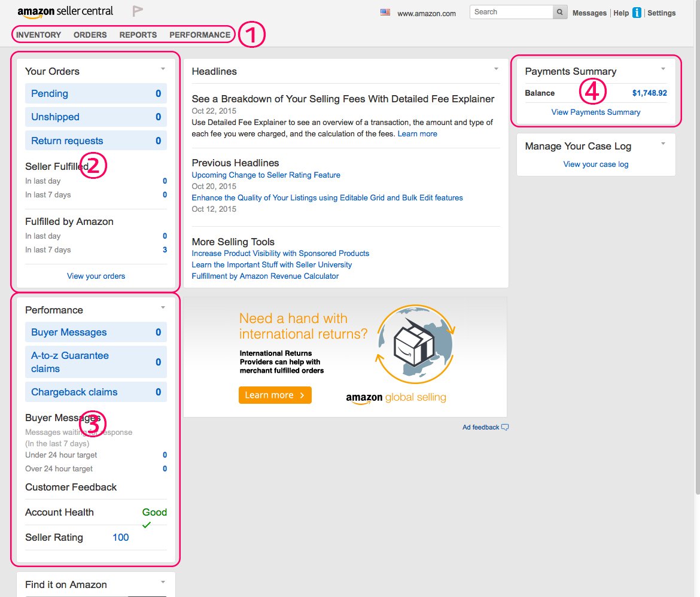700x597 pixels.
Task: Click Seller Fulfilled in last day count
Action: click(x=165, y=181)
